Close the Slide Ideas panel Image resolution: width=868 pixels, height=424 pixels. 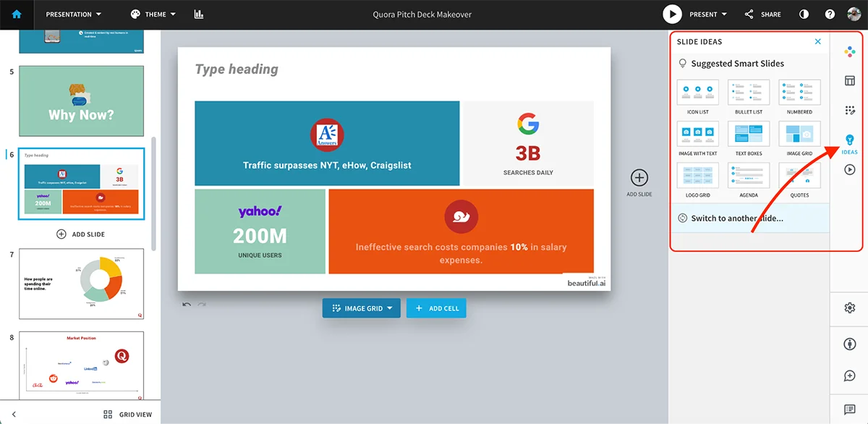[818, 41]
